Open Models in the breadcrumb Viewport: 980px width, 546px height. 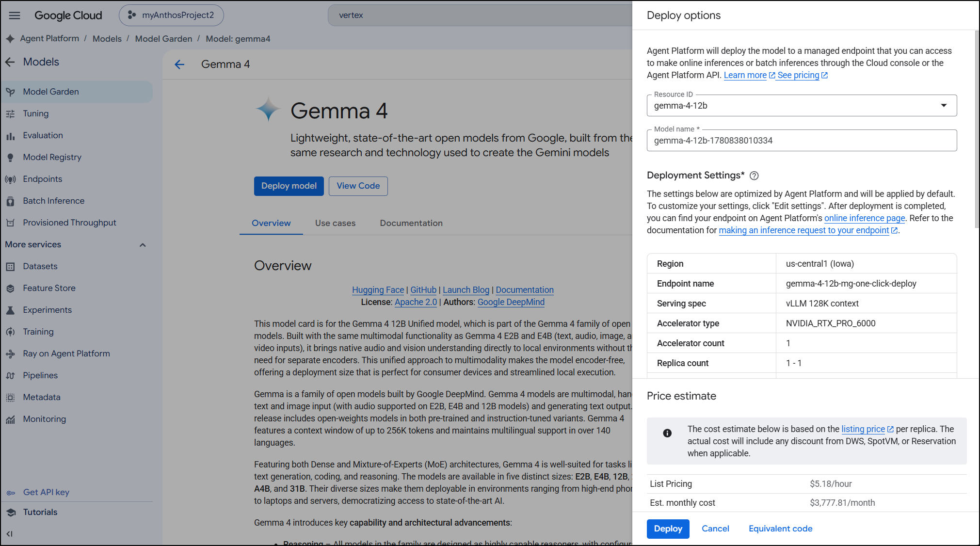tap(107, 39)
